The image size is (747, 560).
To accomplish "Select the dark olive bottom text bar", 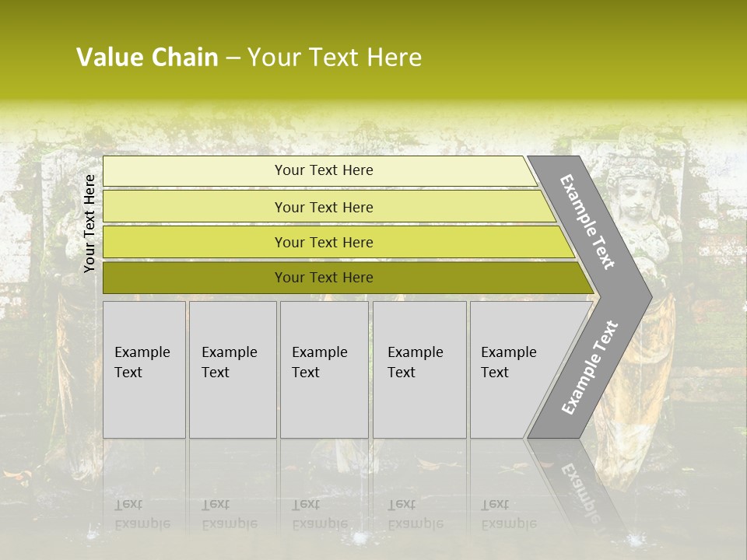I will pyautogui.click(x=323, y=278).
